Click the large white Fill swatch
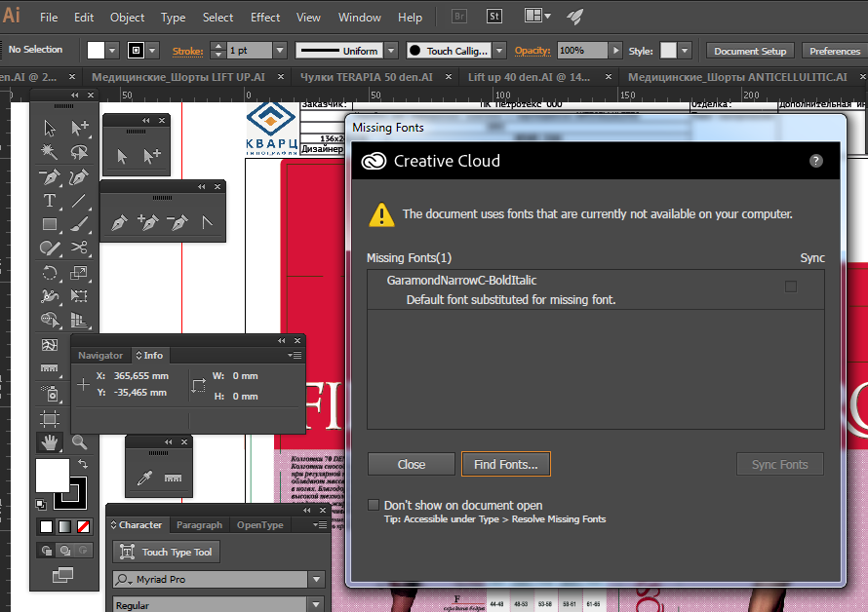 click(x=53, y=476)
